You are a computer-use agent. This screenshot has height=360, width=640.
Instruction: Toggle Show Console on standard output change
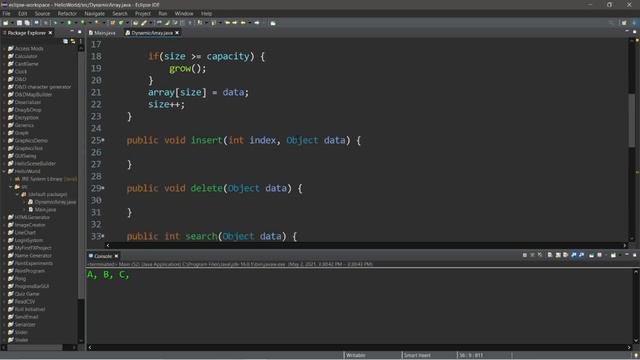[x=574, y=255]
